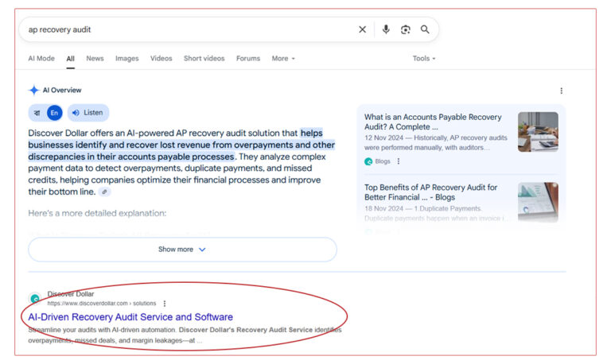Viewport: 611px width, 364px height.
Task: Open Google Lens image search icon
Action: click(x=406, y=29)
